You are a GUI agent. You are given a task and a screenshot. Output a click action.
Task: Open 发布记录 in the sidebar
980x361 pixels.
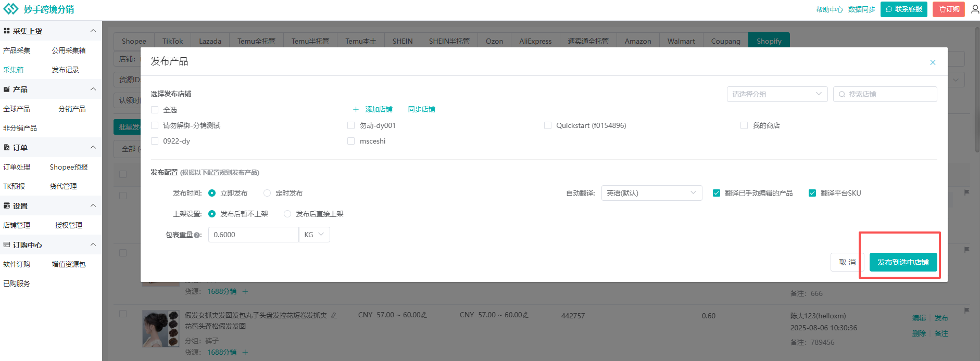tap(65, 70)
